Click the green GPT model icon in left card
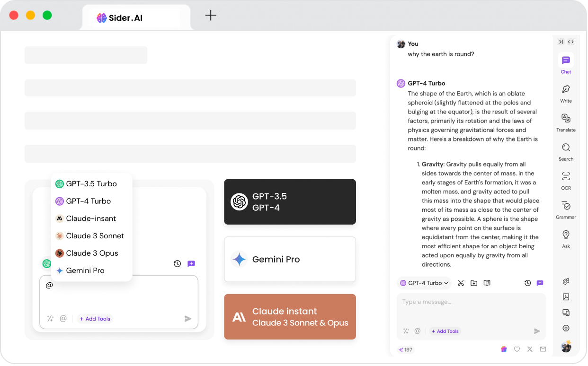The image size is (588, 366). pyautogui.click(x=46, y=263)
